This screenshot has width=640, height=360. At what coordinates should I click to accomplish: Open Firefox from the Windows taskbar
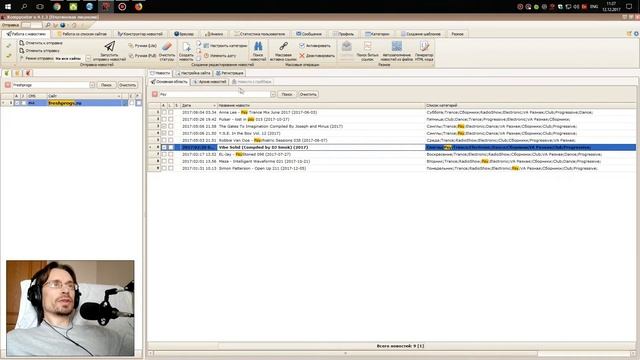point(138,7)
